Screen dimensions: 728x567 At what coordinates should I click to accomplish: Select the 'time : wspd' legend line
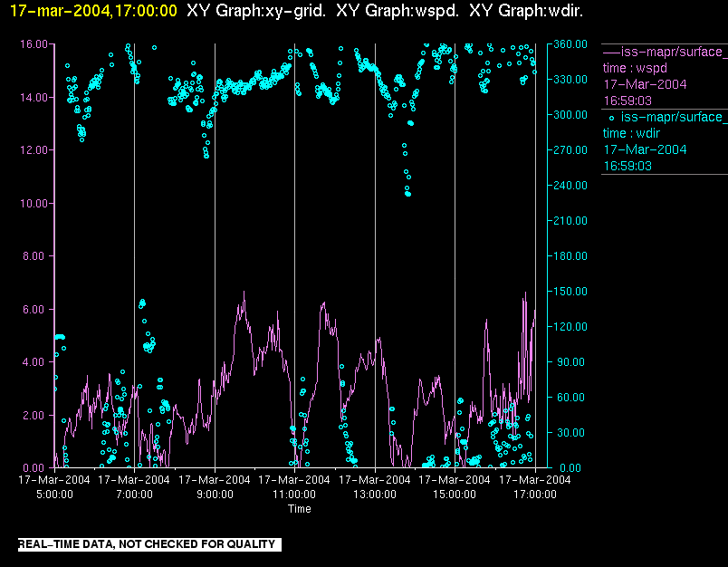(635, 68)
